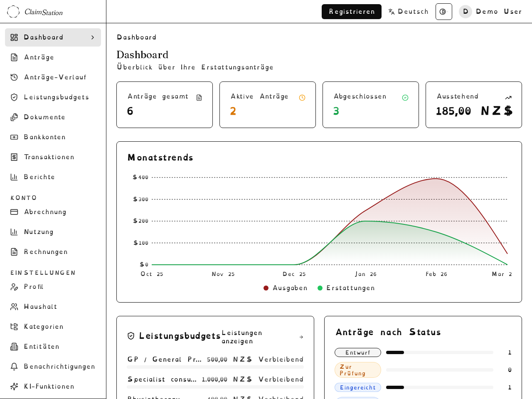Click the Eingereicht status badge

[358, 387]
